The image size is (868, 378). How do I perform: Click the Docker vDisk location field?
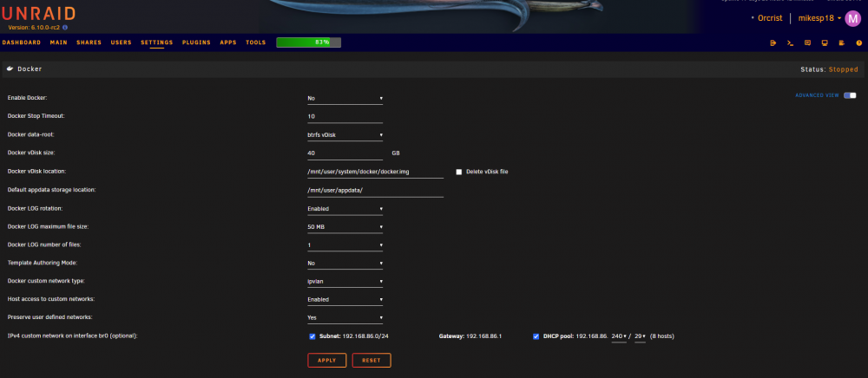pos(375,172)
